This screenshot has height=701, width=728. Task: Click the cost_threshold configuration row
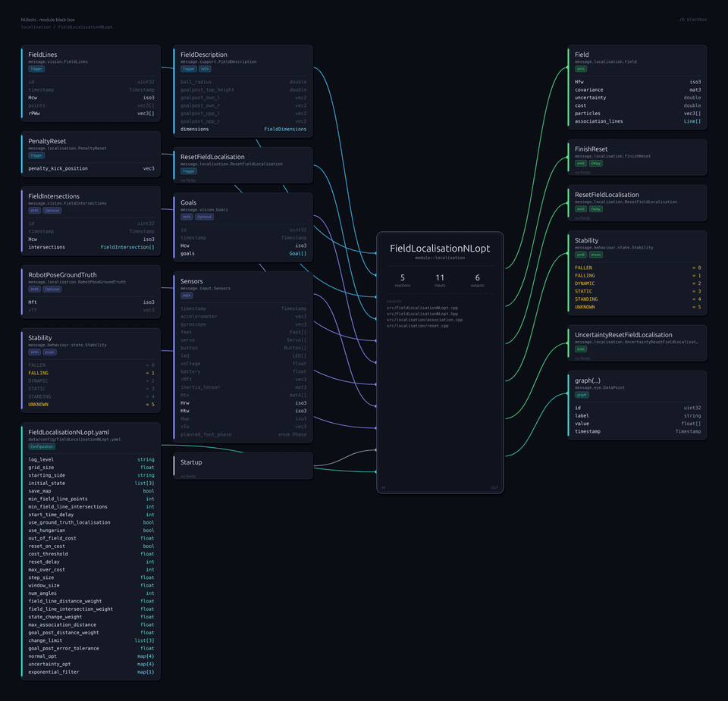click(91, 554)
